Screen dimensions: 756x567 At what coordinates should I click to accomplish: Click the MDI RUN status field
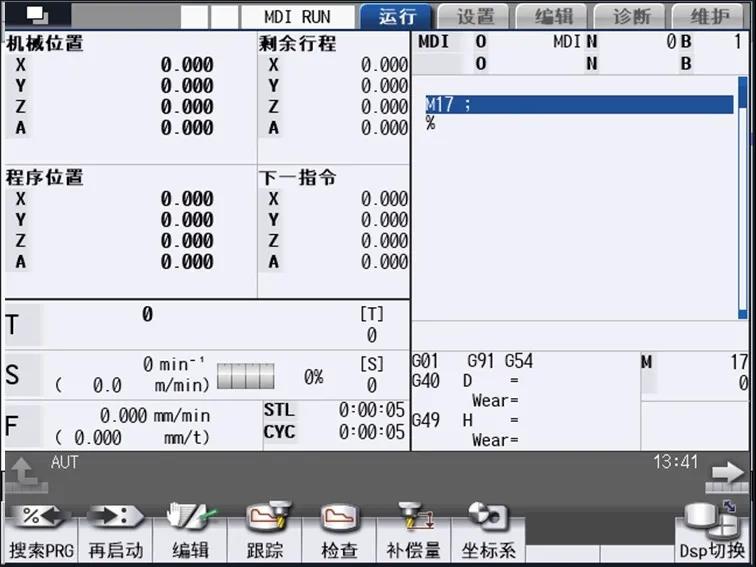pyautogui.click(x=297, y=17)
